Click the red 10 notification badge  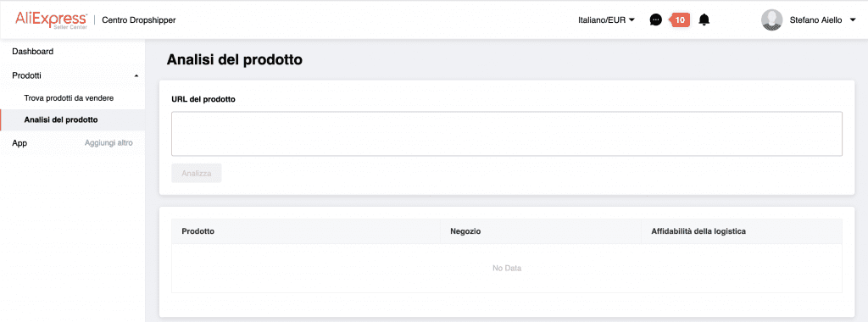click(x=680, y=20)
